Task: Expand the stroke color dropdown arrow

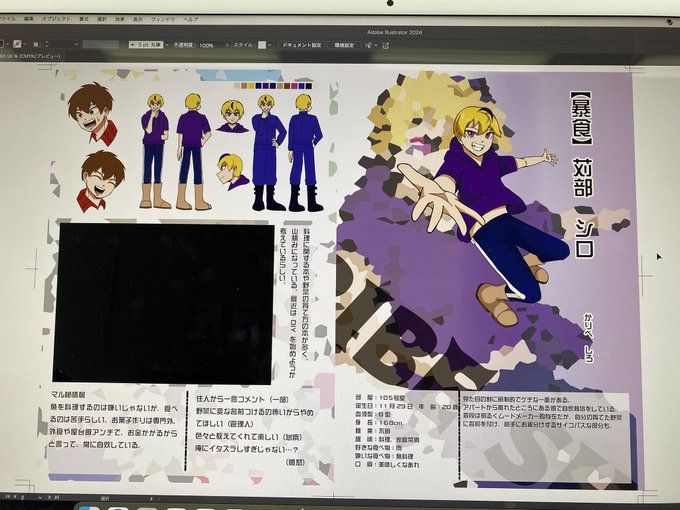Action: click(x=25, y=44)
